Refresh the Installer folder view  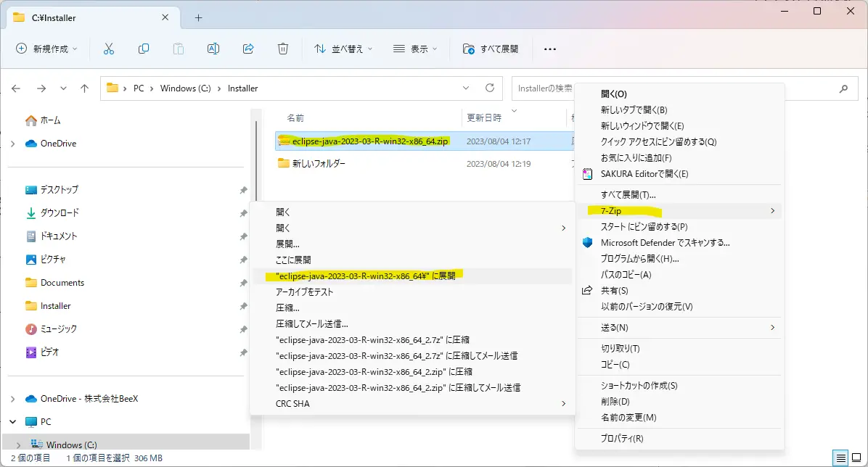[489, 88]
